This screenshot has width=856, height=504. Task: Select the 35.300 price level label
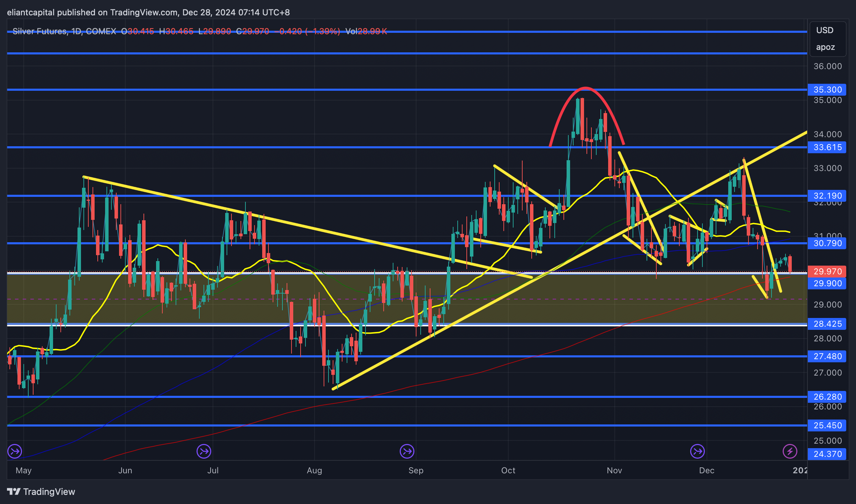[x=827, y=90]
